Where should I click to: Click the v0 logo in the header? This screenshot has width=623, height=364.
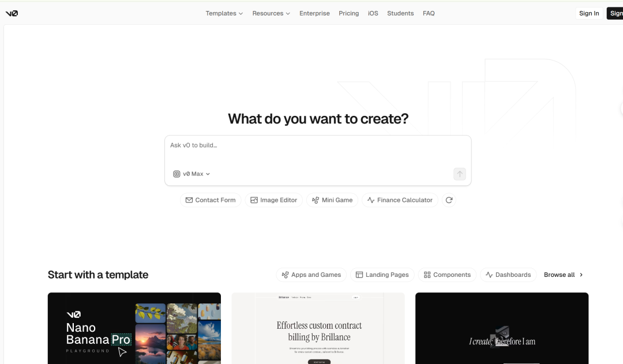(x=12, y=13)
